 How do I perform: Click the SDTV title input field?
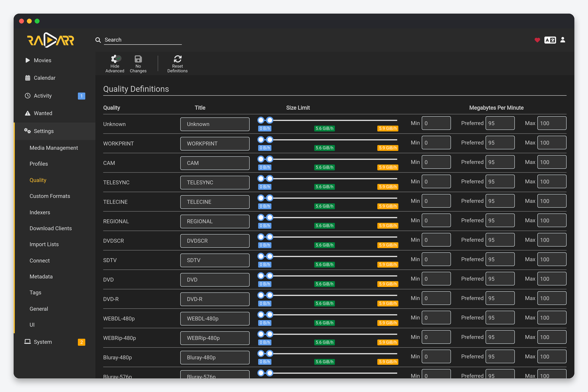coord(215,260)
